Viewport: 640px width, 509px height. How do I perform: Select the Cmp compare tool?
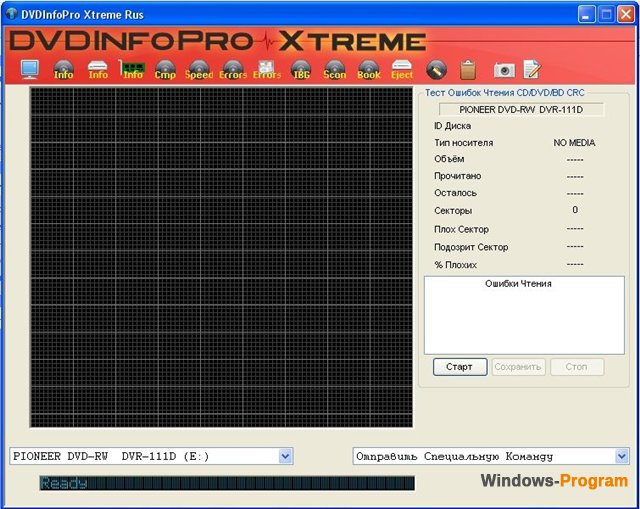(165, 69)
